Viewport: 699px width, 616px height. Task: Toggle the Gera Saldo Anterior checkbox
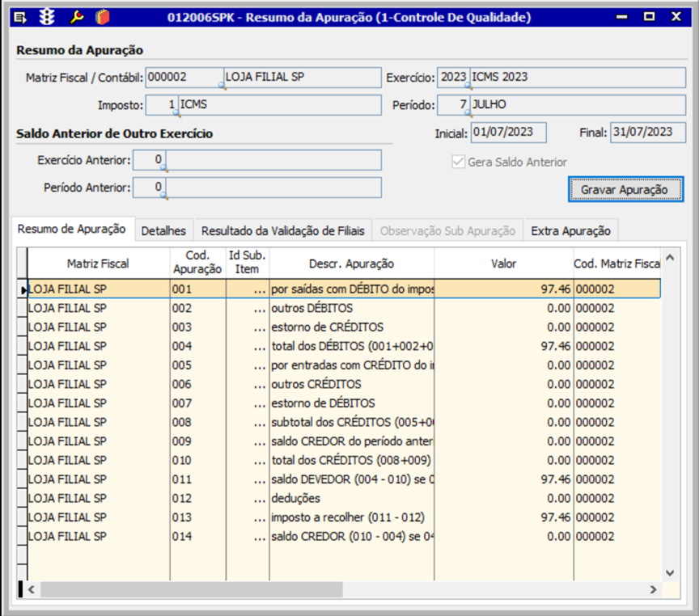coord(458,162)
